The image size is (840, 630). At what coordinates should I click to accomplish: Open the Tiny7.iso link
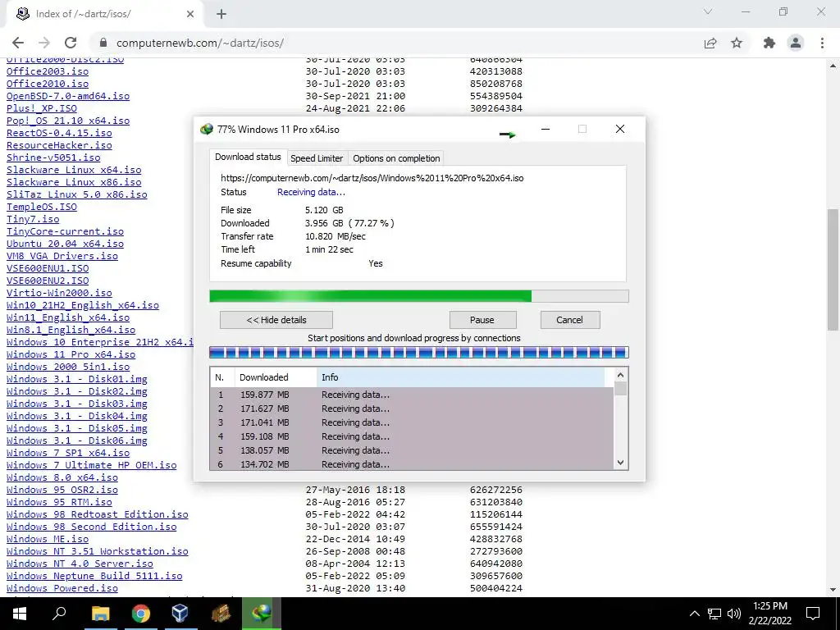(33, 219)
